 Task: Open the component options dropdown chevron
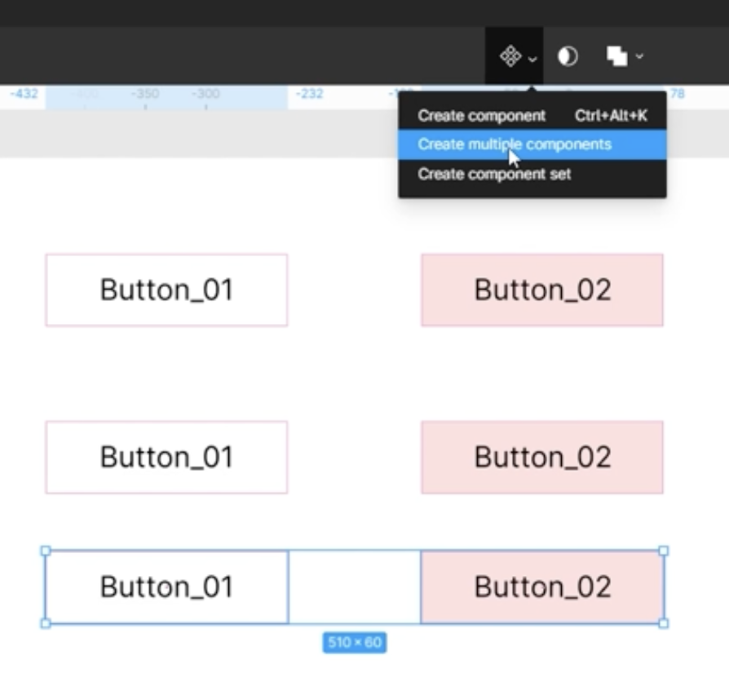tap(532, 59)
